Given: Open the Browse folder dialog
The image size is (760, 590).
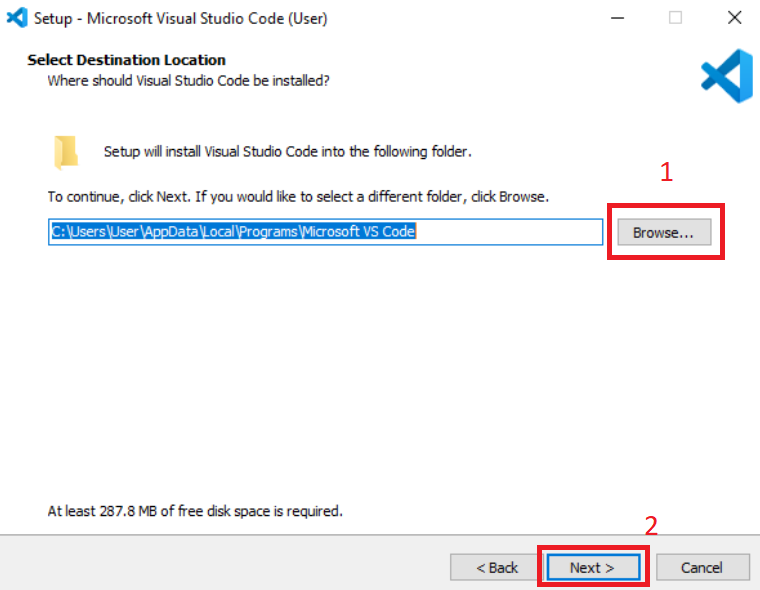Looking at the screenshot, I should [663, 232].
